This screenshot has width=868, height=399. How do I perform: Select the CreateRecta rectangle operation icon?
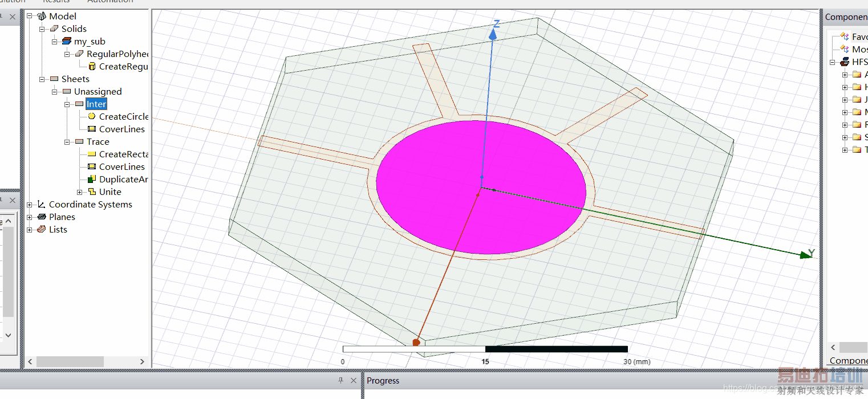point(92,154)
